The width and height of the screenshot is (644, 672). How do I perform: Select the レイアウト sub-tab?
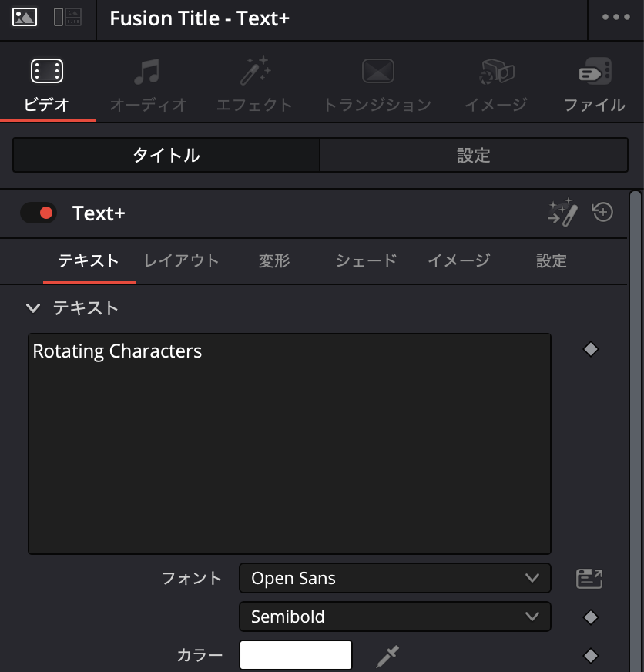181,260
